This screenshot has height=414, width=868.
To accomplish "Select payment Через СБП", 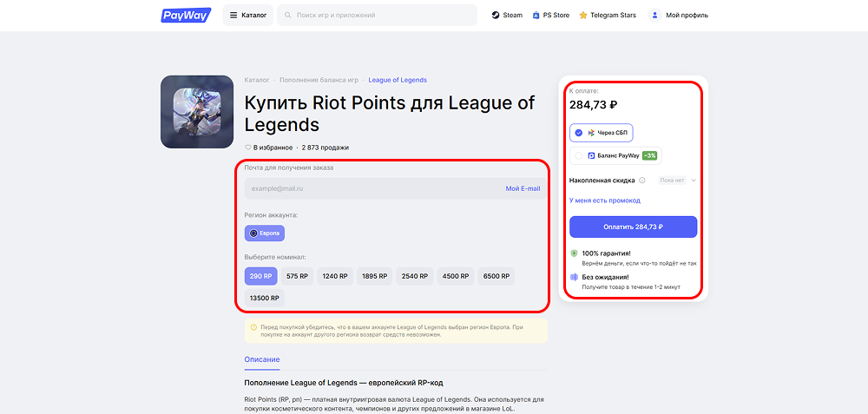I will 602,133.
